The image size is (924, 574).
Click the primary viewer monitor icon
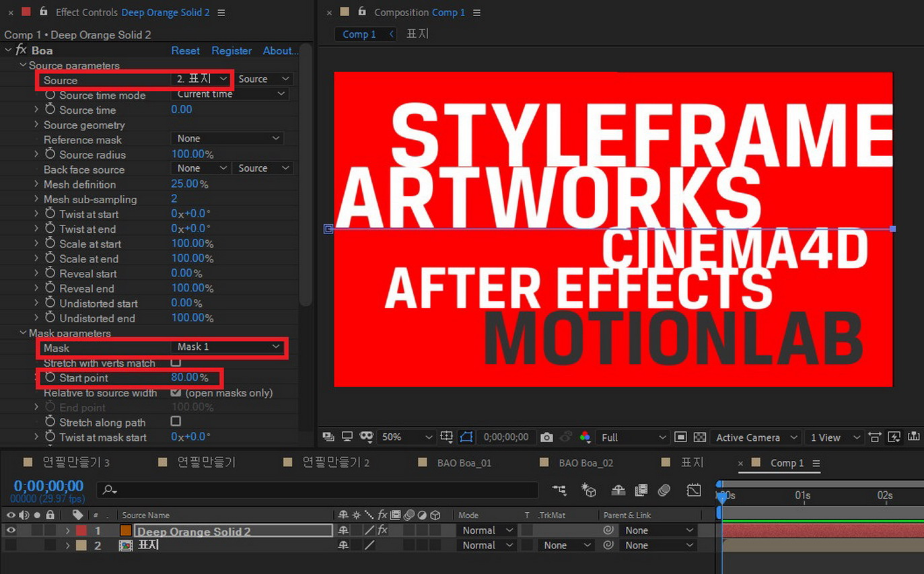[347, 437]
